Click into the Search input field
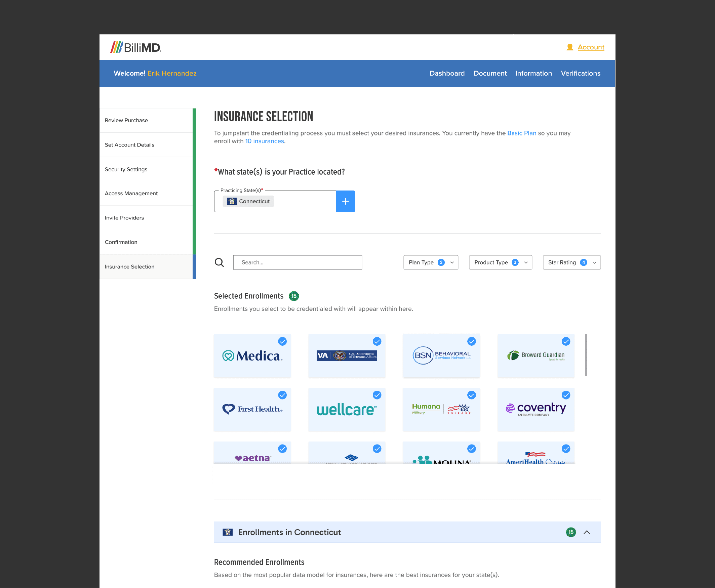Image resolution: width=715 pixels, height=588 pixels. point(297,262)
